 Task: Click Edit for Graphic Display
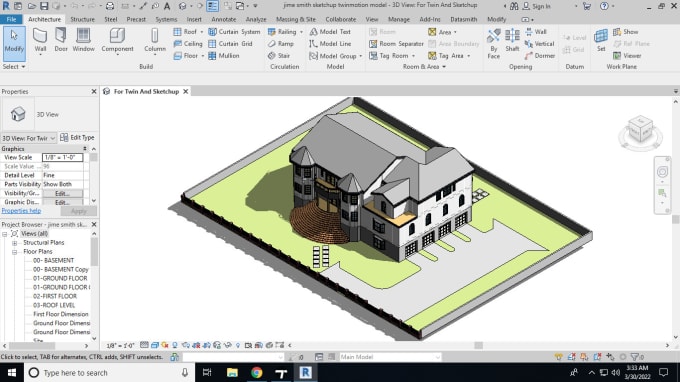click(62, 202)
